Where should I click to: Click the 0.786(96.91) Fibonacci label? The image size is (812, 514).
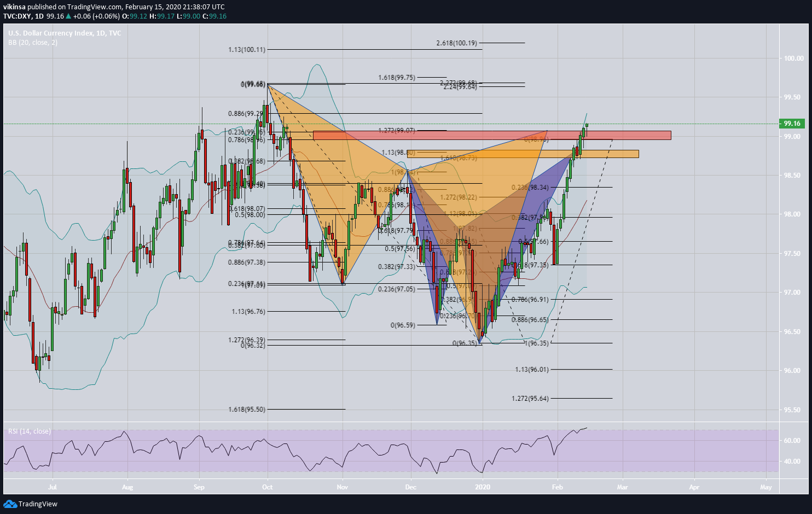click(530, 300)
